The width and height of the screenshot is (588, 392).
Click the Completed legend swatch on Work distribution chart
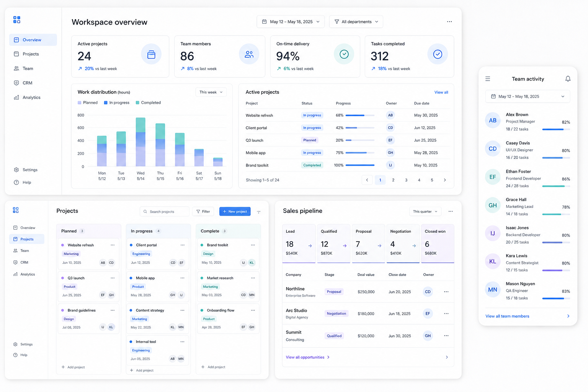click(137, 103)
